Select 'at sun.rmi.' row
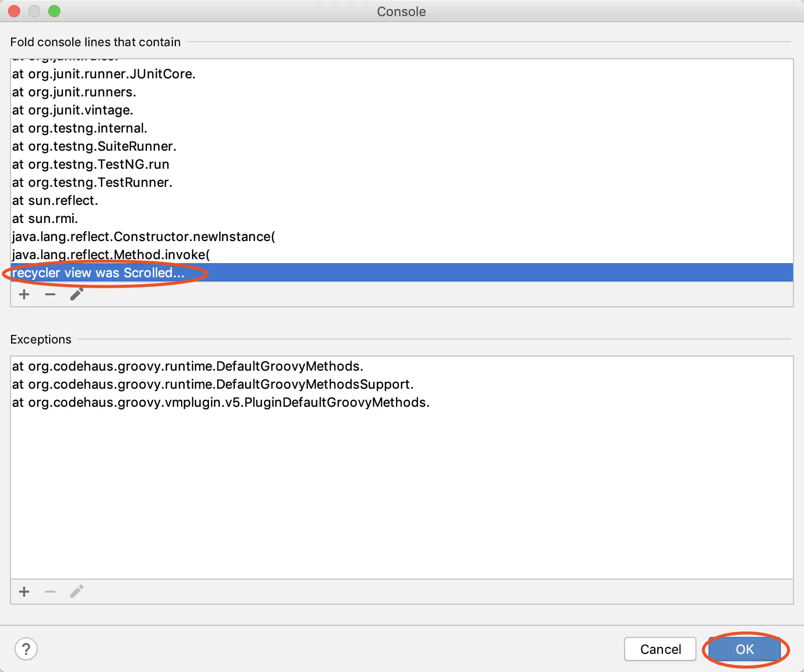Screen dimensions: 804x672 402,218
